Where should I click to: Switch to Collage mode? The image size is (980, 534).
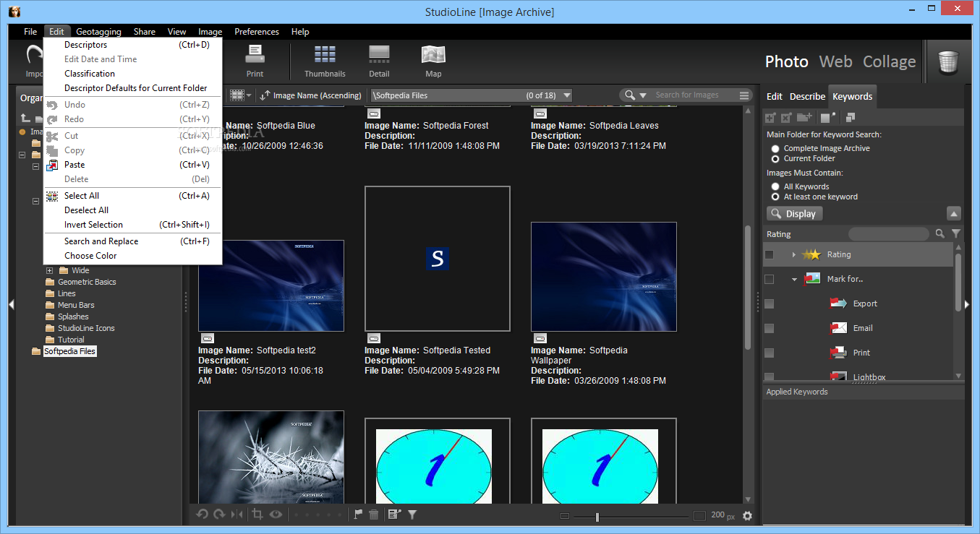(890, 62)
